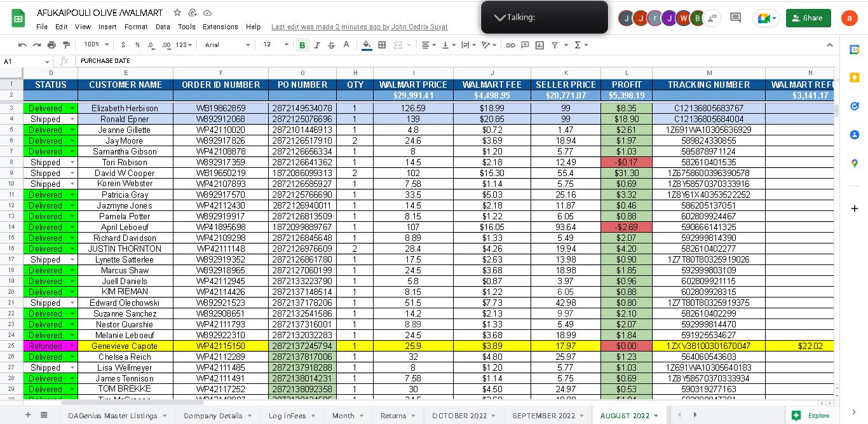Screen dimensions: 868x424
Task: Open Maps in side panel
Action: point(854,163)
